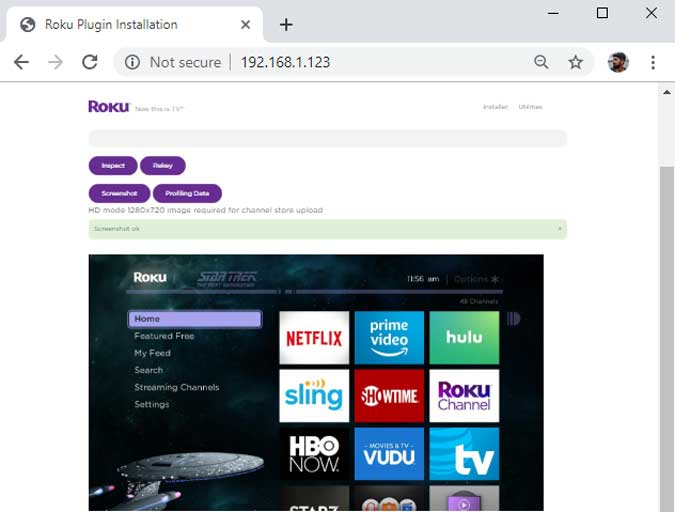Open a new browser tab

pos(286,25)
